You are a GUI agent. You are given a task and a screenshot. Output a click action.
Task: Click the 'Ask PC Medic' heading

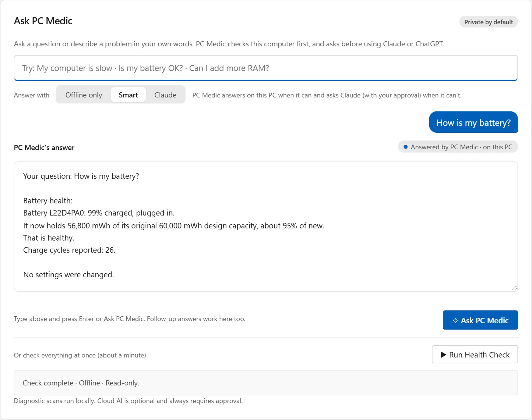[43, 21]
